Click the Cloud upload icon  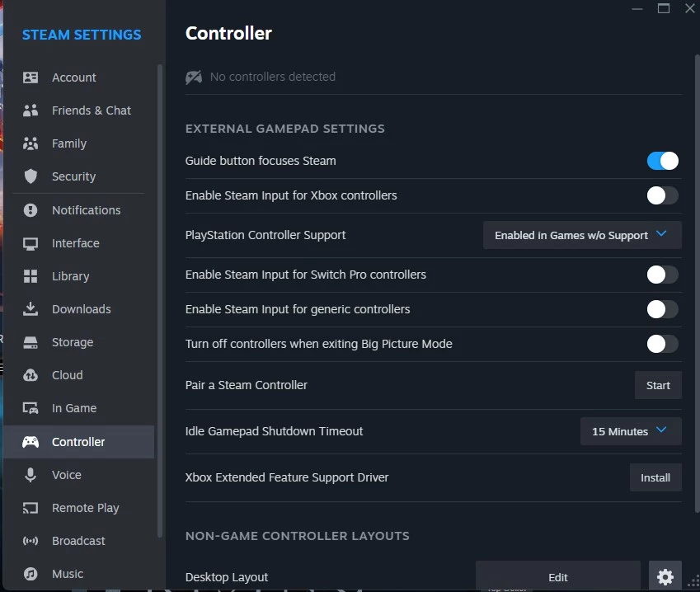pyautogui.click(x=31, y=375)
